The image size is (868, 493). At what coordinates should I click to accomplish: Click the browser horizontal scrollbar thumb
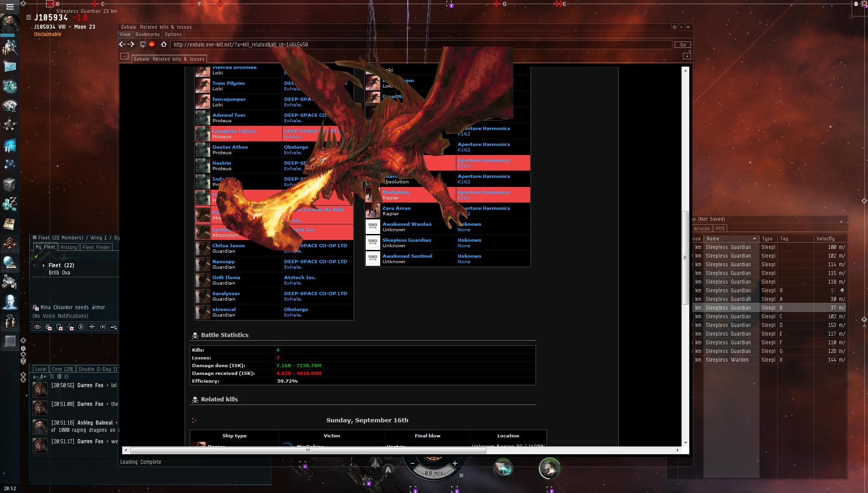[x=308, y=450]
